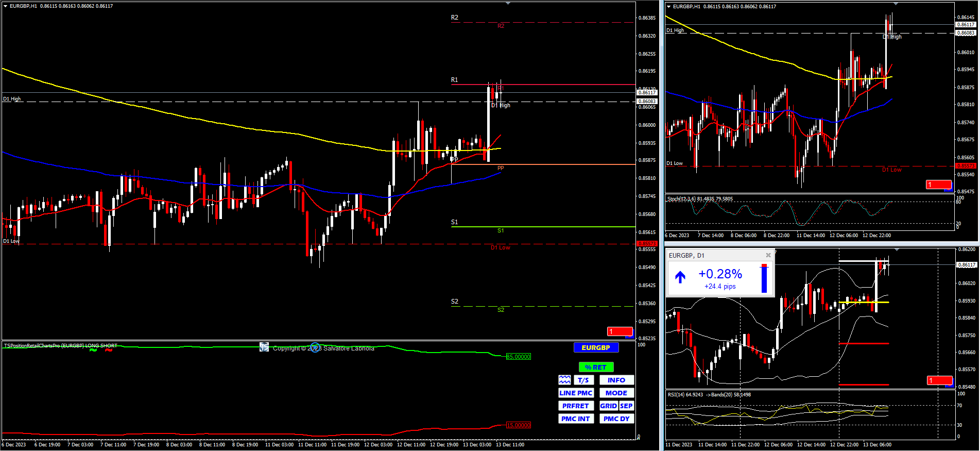
Task: Click the blue EURGBP symbol button
Action: tap(596, 347)
